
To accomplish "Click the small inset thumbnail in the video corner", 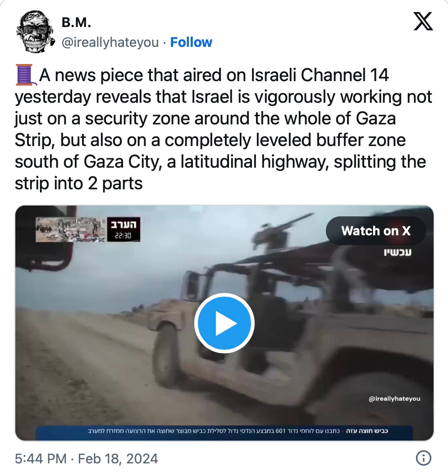I will tap(71, 229).
